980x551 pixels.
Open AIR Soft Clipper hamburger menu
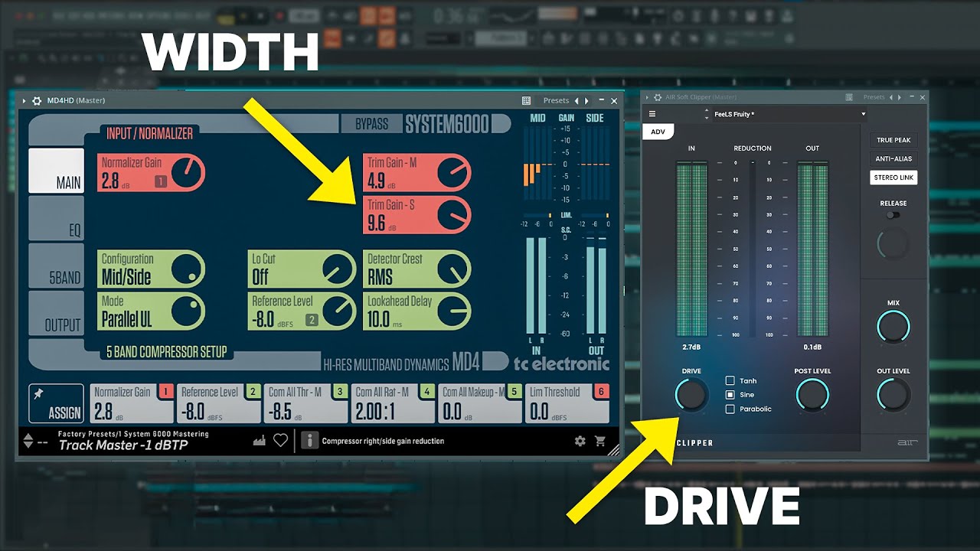point(652,114)
